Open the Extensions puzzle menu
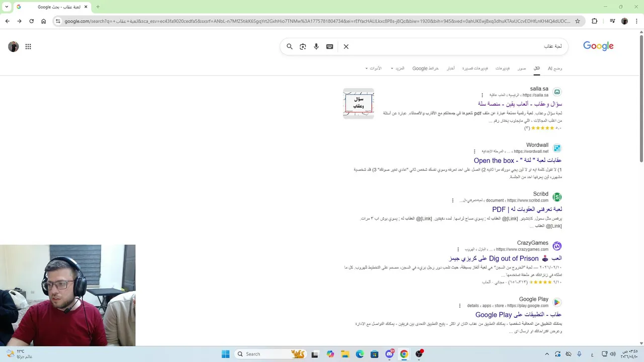 595,21
